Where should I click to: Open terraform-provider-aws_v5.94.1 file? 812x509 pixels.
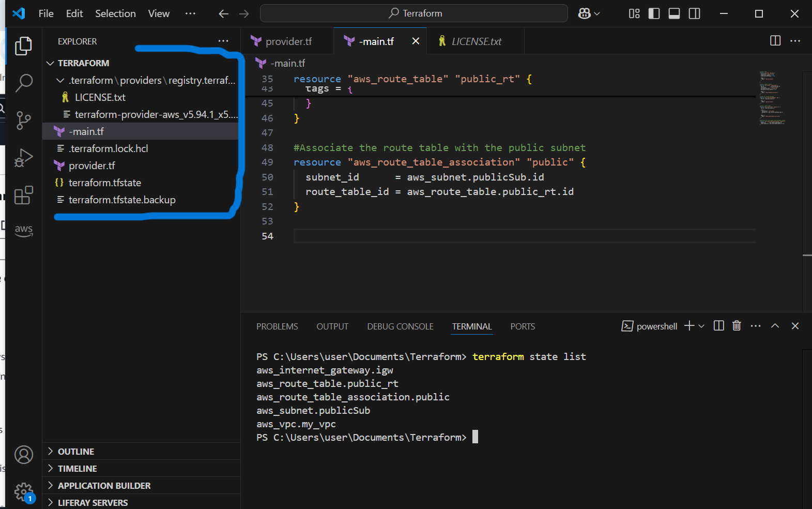pyautogui.click(x=141, y=114)
